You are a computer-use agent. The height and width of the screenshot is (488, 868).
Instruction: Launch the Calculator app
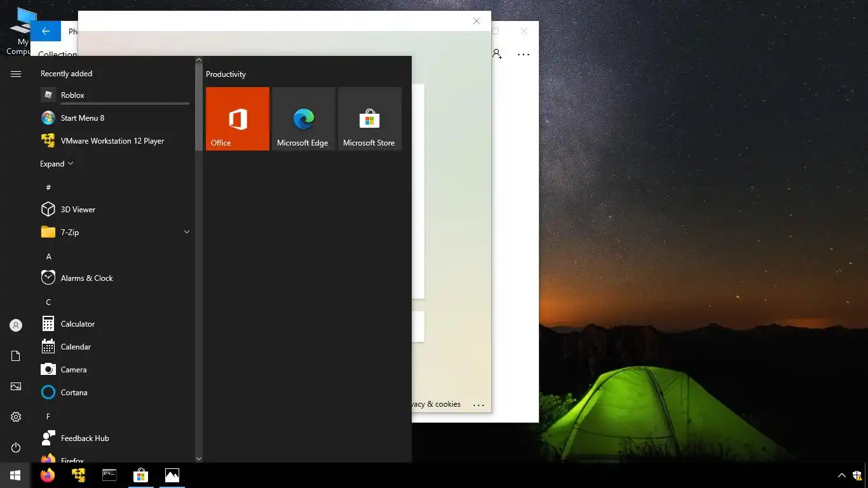pyautogui.click(x=115, y=324)
